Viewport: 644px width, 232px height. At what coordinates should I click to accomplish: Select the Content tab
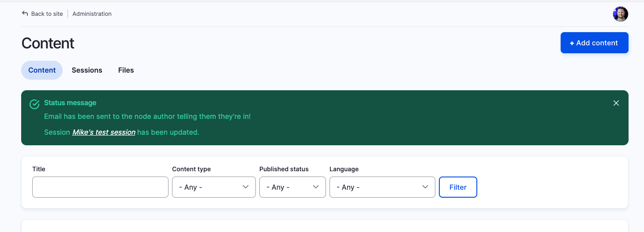coord(42,70)
